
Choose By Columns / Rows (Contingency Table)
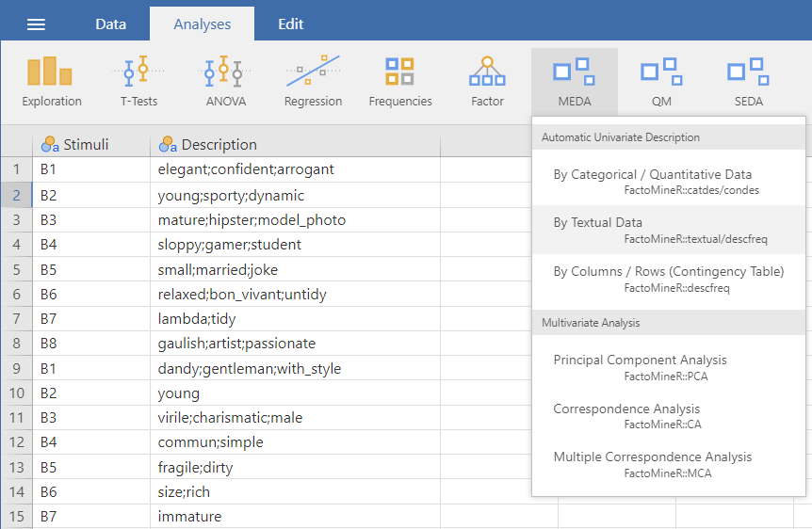click(x=669, y=279)
